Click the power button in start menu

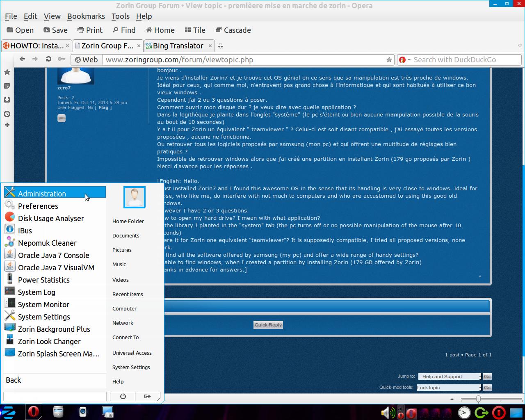point(123,396)
